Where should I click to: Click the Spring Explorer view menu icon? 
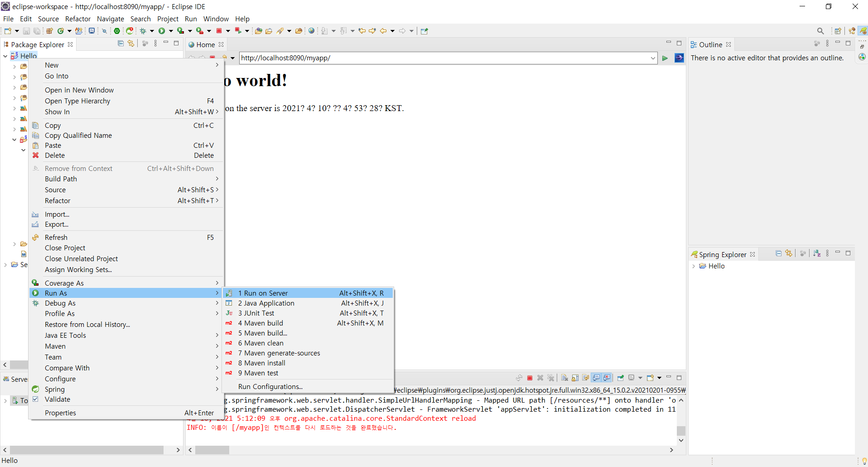(x=827, y=253)
